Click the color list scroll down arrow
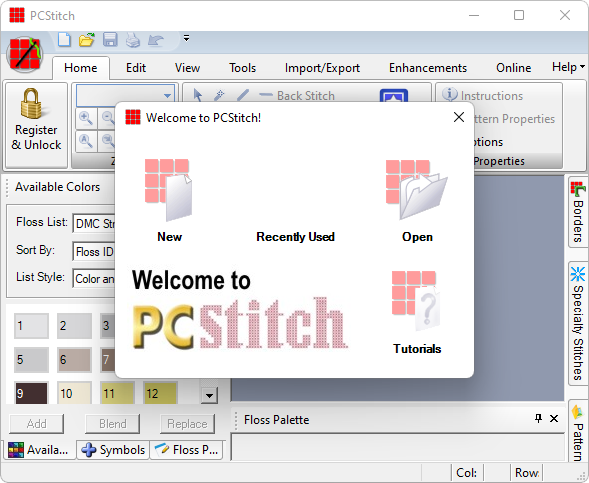 [209, 395]
